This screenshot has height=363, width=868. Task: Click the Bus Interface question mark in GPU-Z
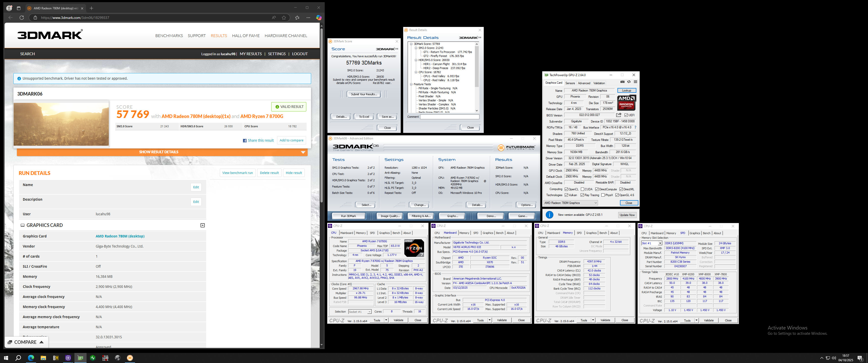pos(635,128)
